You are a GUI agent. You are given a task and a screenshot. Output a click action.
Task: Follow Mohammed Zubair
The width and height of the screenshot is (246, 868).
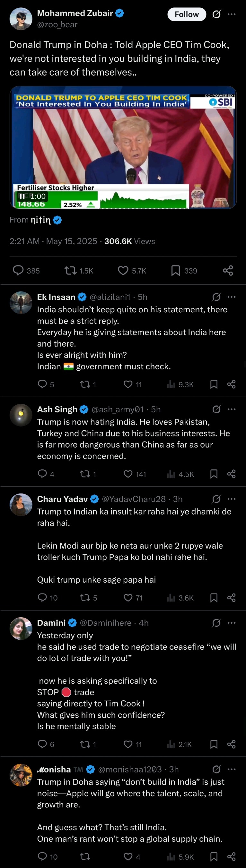(x=187, y=14)
